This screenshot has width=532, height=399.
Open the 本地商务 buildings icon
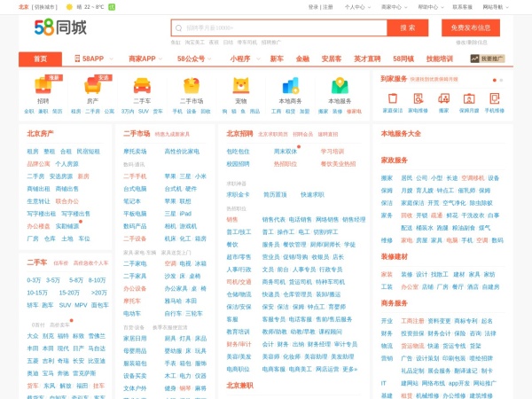[x=291, y=87]
